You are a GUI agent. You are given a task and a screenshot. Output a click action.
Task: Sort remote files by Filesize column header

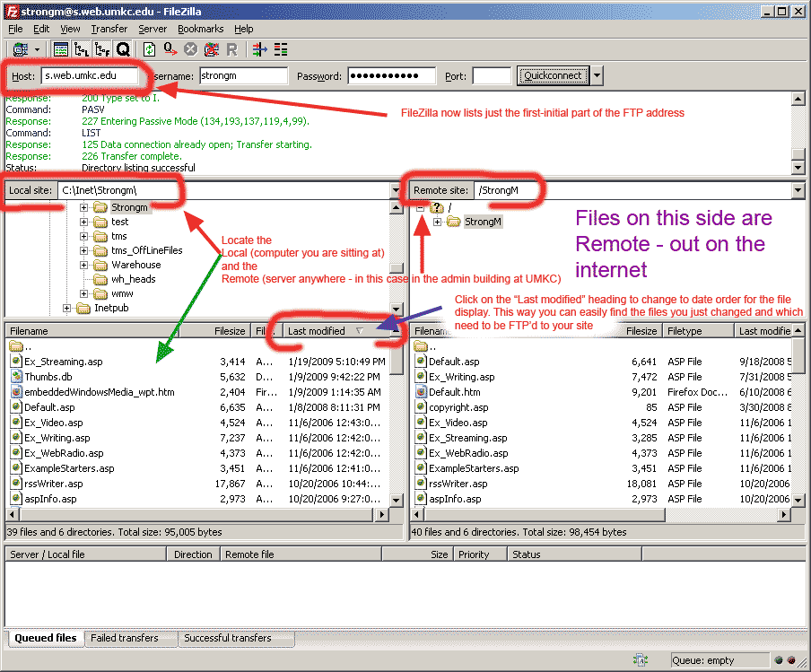pos(641,331)
